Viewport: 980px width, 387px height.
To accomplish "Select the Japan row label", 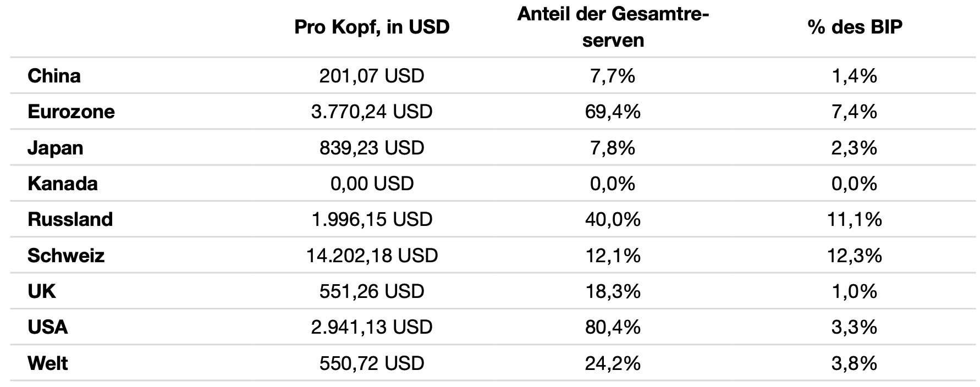I will click(55, 148).
